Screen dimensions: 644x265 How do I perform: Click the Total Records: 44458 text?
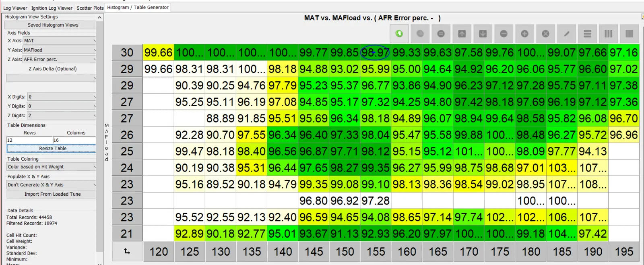29,217
